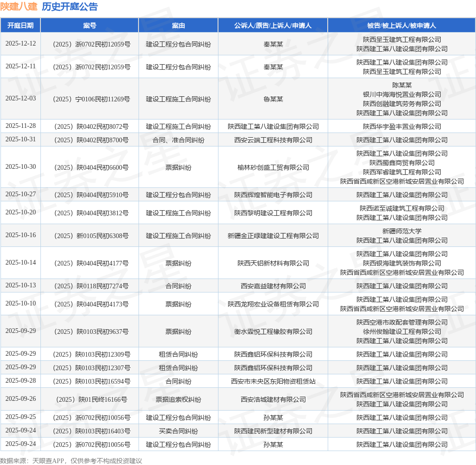Click plaintiff 陕西龙翔宏业设备租赁有限公司
Image resolution: width=476 pixels, height=465 pixels.
click(273, 304)
